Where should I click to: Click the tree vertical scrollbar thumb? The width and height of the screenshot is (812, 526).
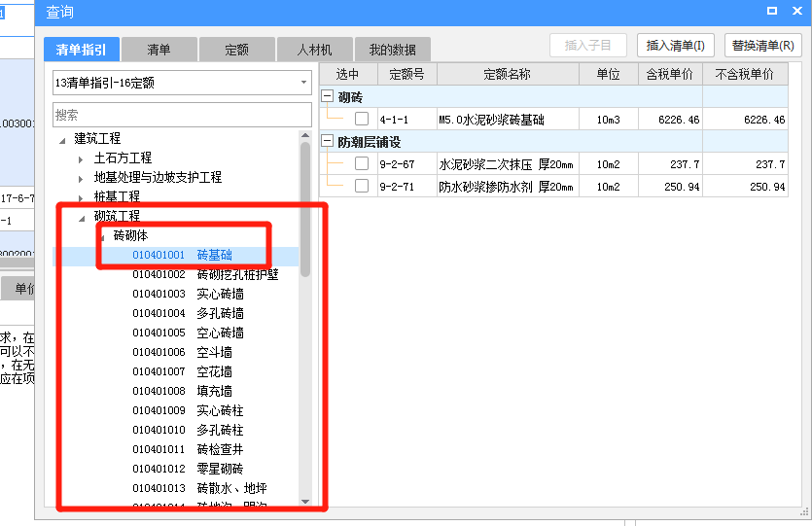pos(305,210)
